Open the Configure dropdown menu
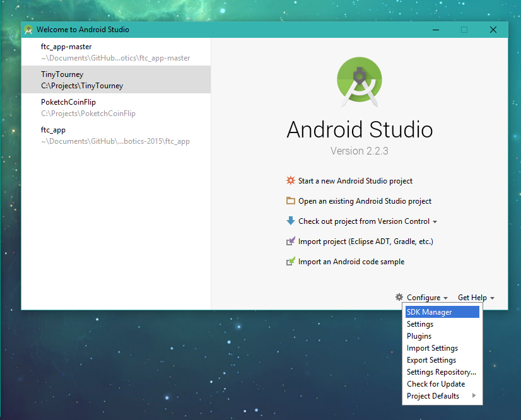 pyautogui.click(x=424, y=297)
